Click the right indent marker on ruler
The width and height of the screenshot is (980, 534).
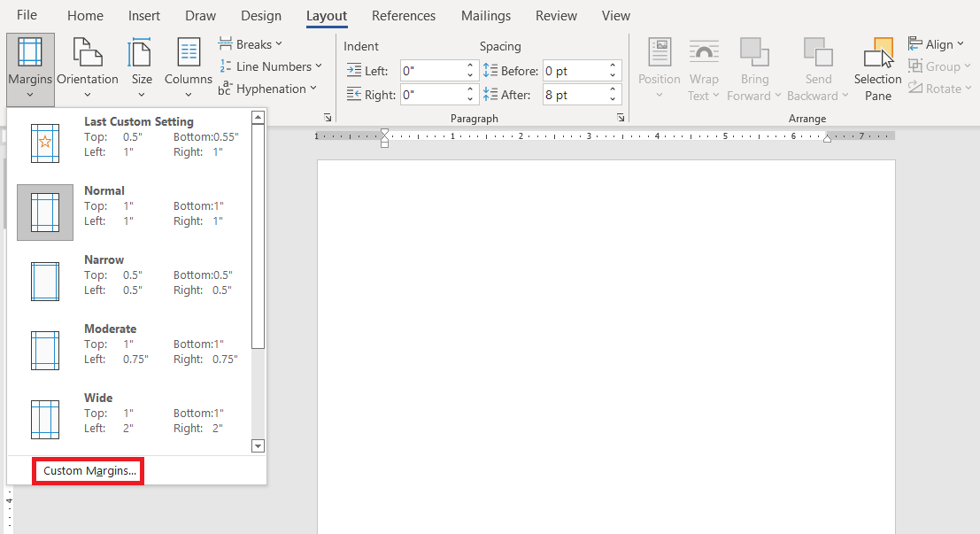tap(827, 139)
